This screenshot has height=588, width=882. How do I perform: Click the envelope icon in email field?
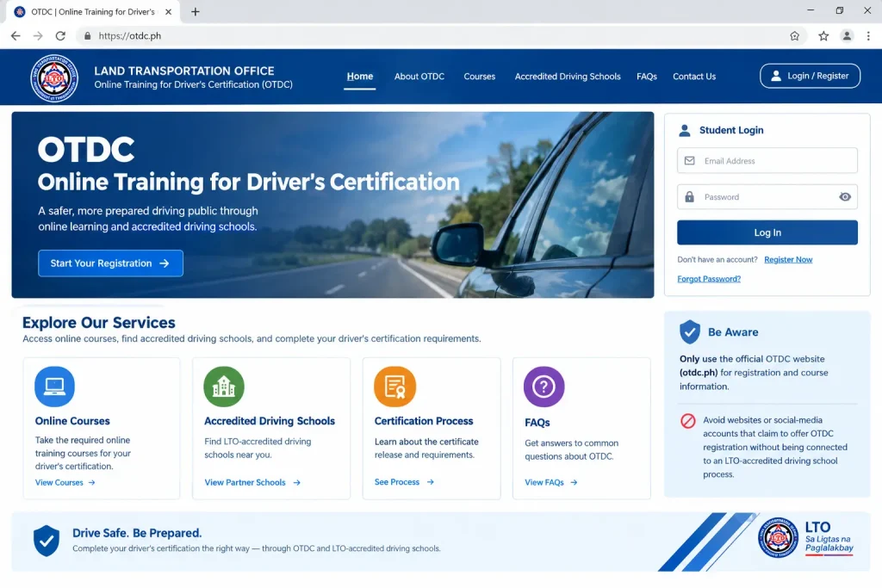coord(690,161)
